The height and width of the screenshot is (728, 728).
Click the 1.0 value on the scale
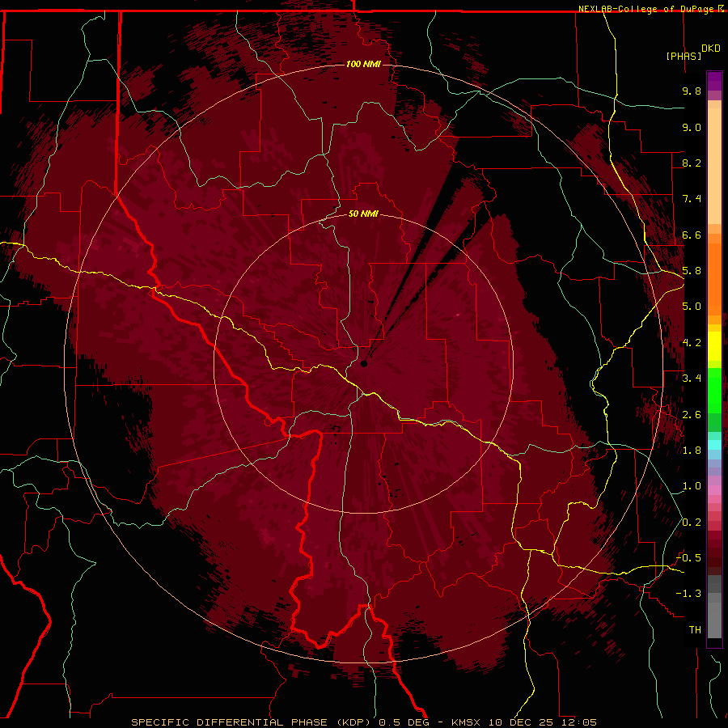coord(692,486)
